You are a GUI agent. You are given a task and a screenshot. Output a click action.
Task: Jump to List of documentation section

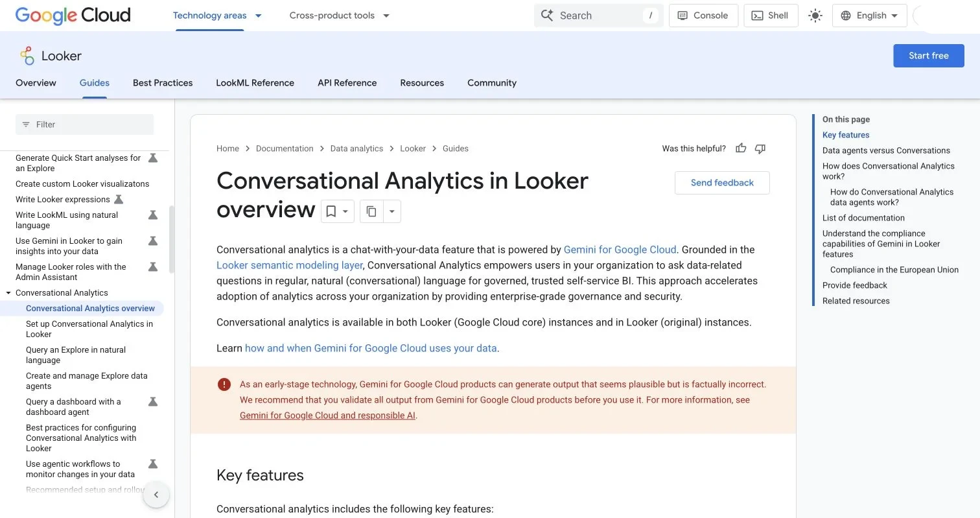point(863,218)
